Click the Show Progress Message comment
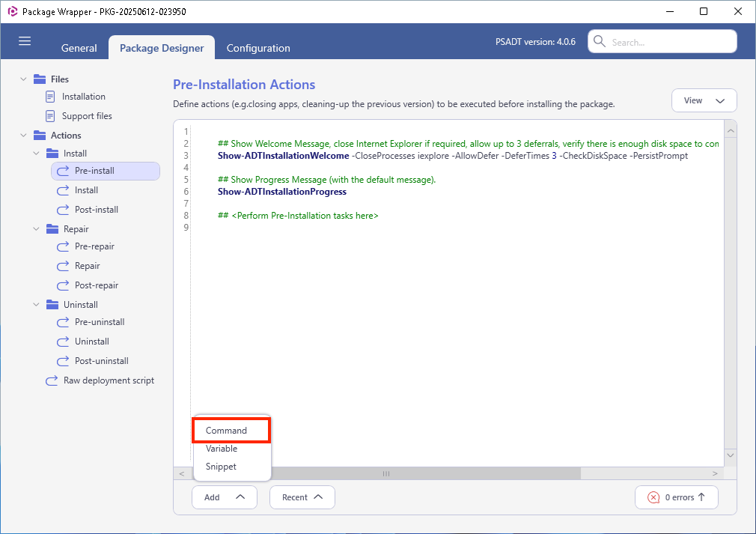This screenshot has width=756, height=534. (326, 180)
